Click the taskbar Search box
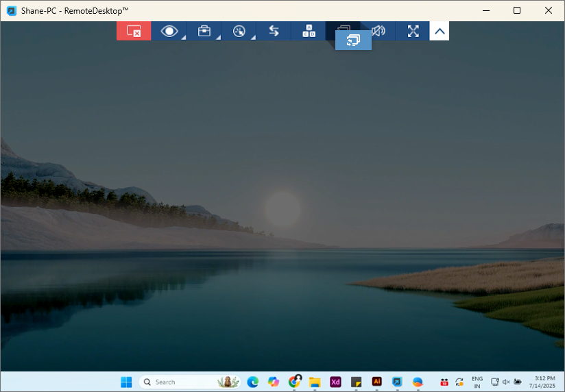This screenshot has width=565, height=392. [x=178, y=382]
